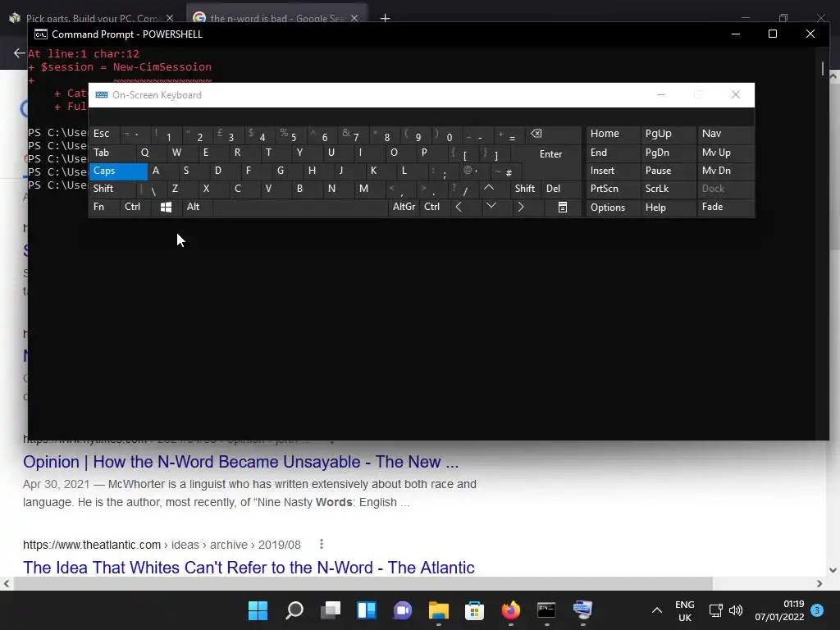Click the Mv Dn key on On-Screen Keyboard
The width and height of the screenshot is (840, 630).
(x=725, y=171)
